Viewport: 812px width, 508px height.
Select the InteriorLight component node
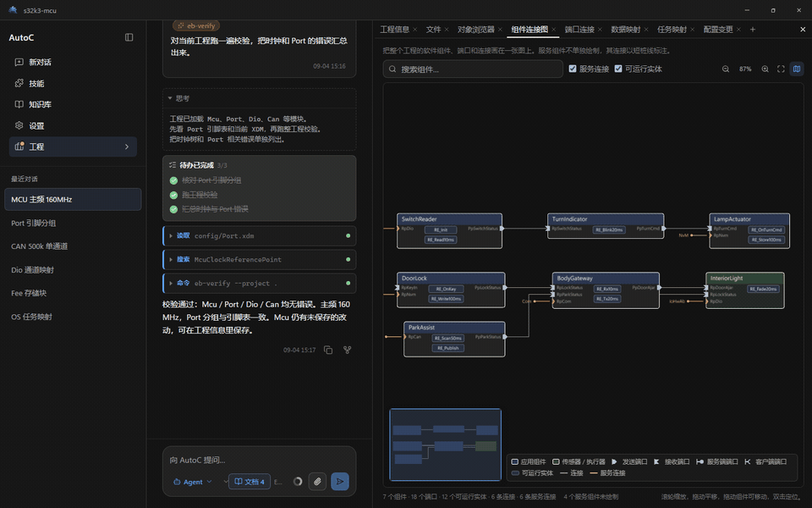(x=744, y=290)
